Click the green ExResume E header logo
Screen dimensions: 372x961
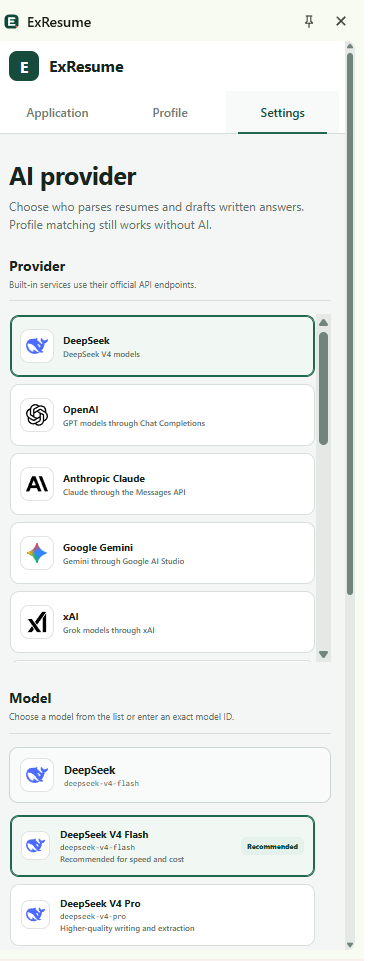24,67
